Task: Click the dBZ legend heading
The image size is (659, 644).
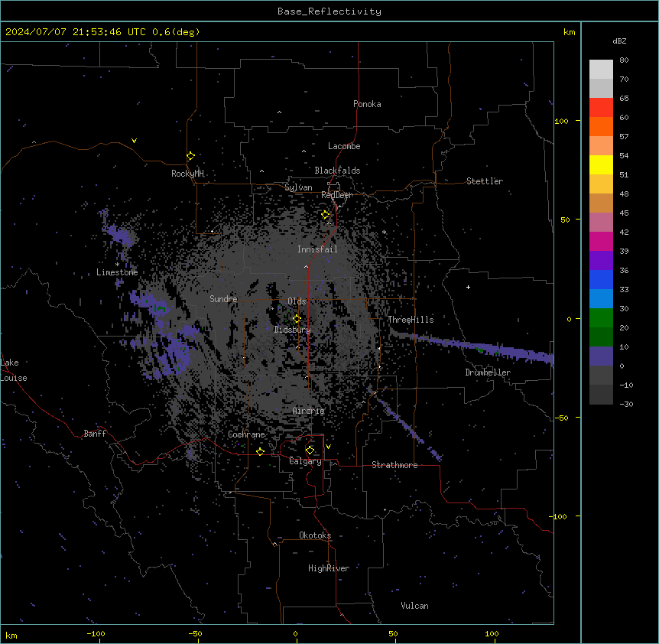Action: (619, 41)
